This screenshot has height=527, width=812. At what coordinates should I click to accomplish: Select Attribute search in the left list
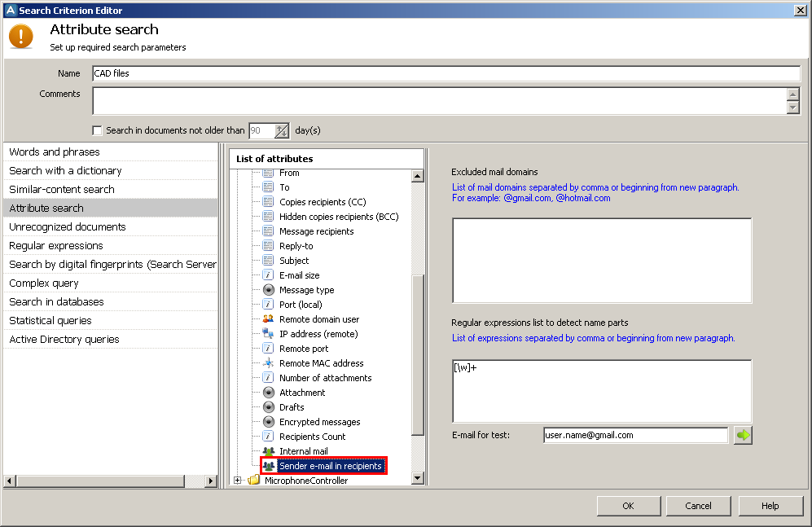pyautogui.click(x=110, y=208)
